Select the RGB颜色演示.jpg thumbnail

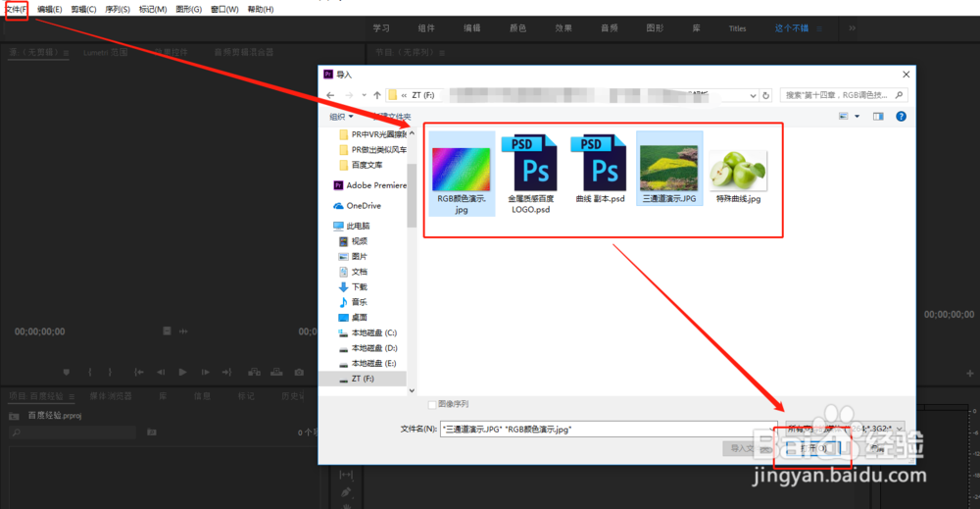pos(462,174)
